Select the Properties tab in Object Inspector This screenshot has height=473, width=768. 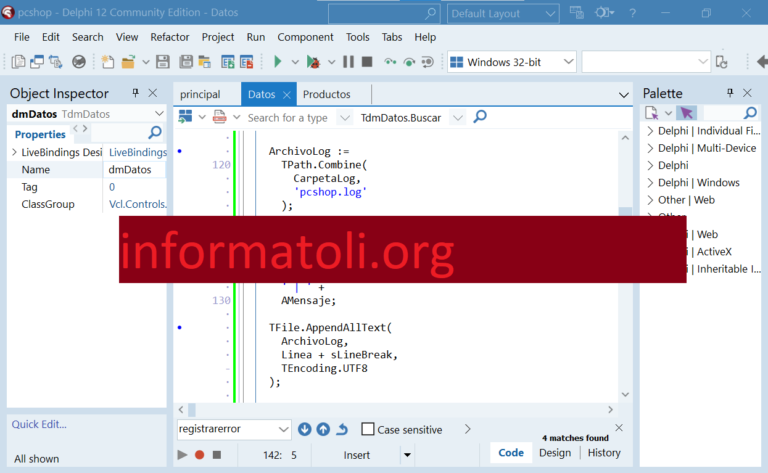point(40,134)
